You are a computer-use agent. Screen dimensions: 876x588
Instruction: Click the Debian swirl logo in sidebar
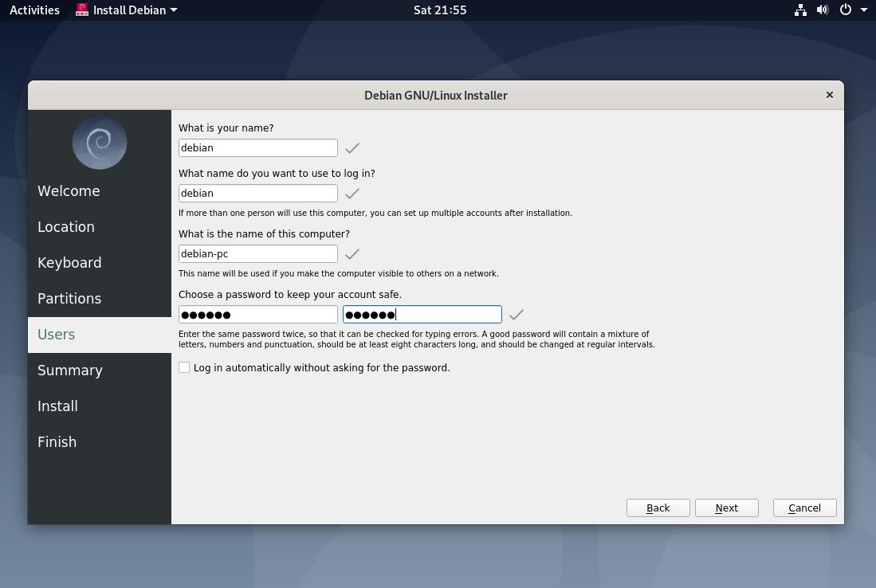tap(100, 143)
